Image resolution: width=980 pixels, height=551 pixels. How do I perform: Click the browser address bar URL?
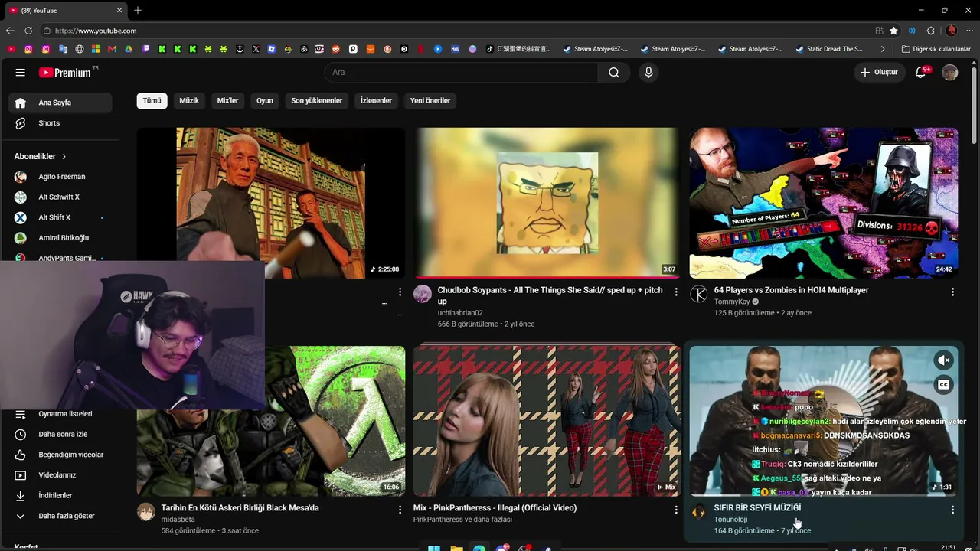(96, 31)
